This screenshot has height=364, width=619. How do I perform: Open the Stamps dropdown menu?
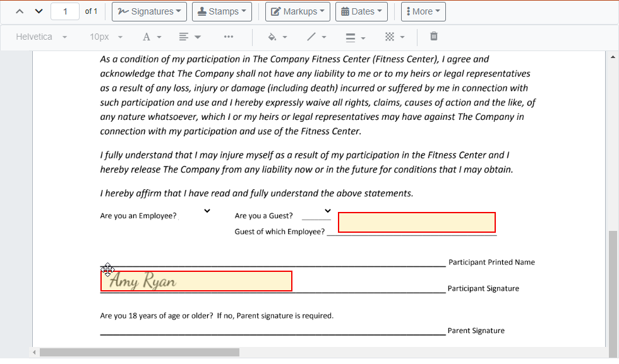click(x=222, y=11)
